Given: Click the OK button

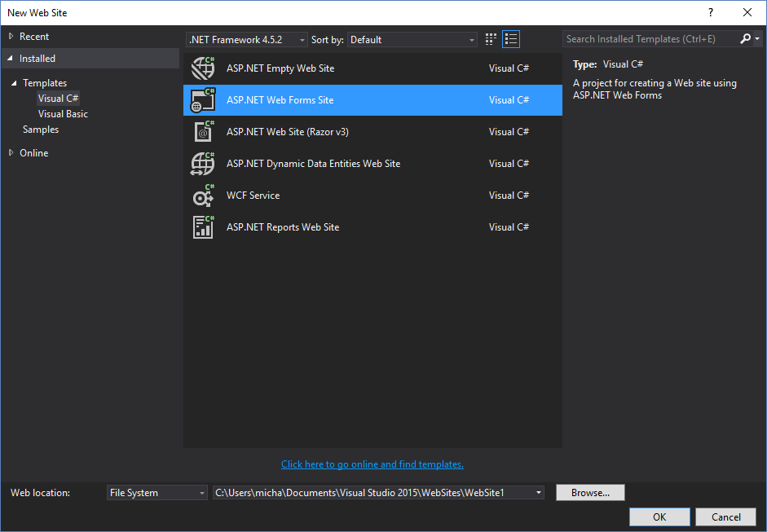Looking at the screenshot, I should (x=659, y=517).
